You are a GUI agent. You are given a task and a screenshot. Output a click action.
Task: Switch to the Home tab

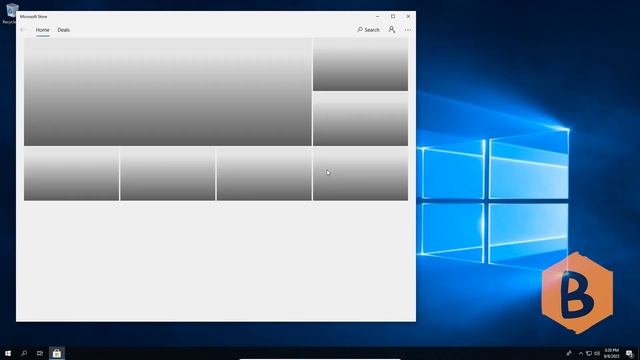(42, 30)
